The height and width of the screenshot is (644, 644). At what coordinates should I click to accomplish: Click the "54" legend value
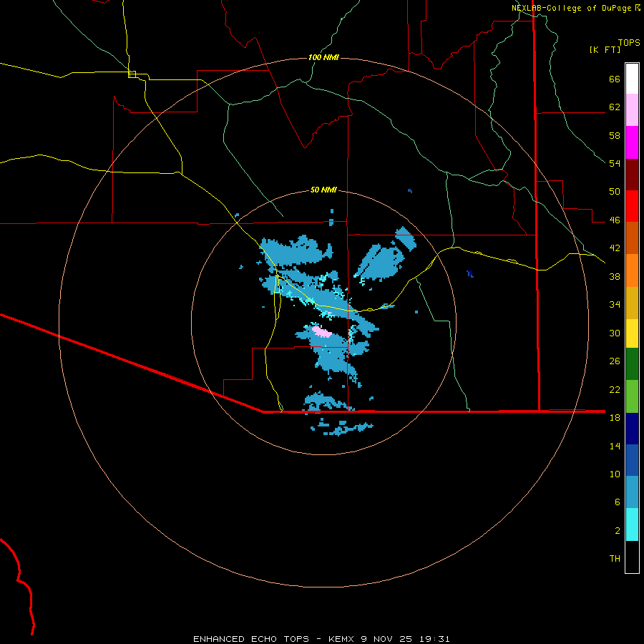pos(615,163)
